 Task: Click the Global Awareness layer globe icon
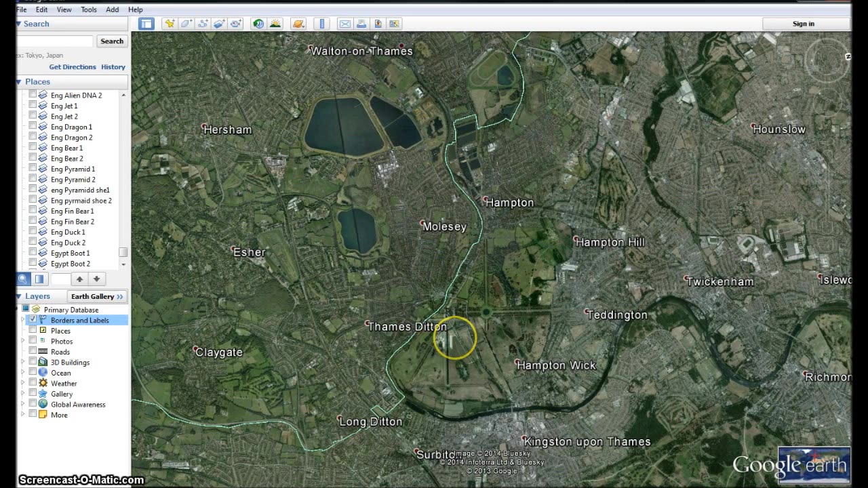[x=43, y=404]
